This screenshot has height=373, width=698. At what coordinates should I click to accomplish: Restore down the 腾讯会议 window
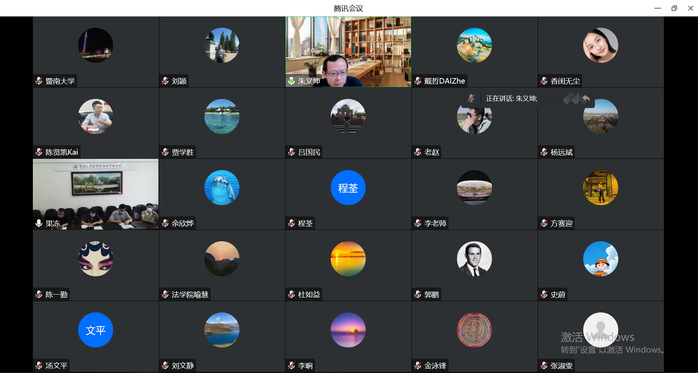tap(674, 8)
